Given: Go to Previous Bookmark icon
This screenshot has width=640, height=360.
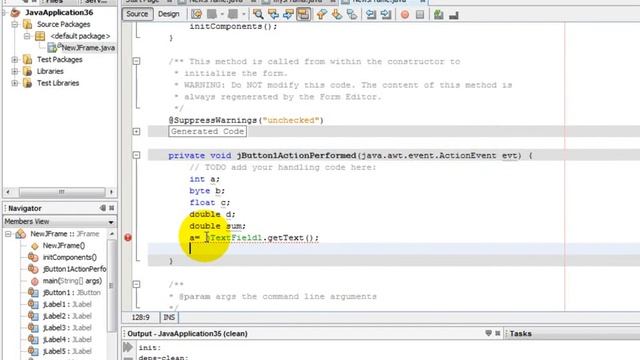Looking at the screenshot, I should click(321, 14).
